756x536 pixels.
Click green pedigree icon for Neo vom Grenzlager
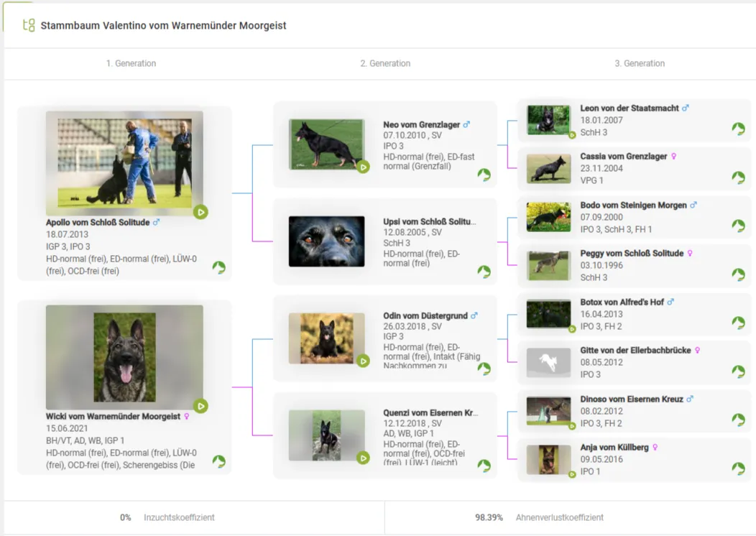[484, 175]
